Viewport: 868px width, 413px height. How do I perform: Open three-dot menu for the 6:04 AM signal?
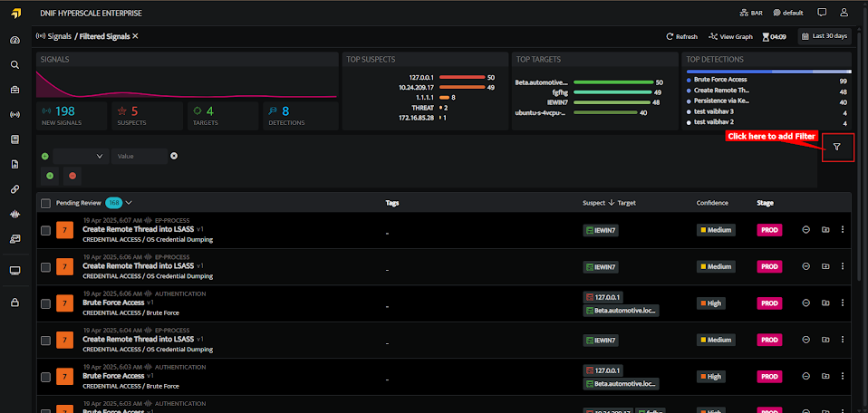pos(843,340)
